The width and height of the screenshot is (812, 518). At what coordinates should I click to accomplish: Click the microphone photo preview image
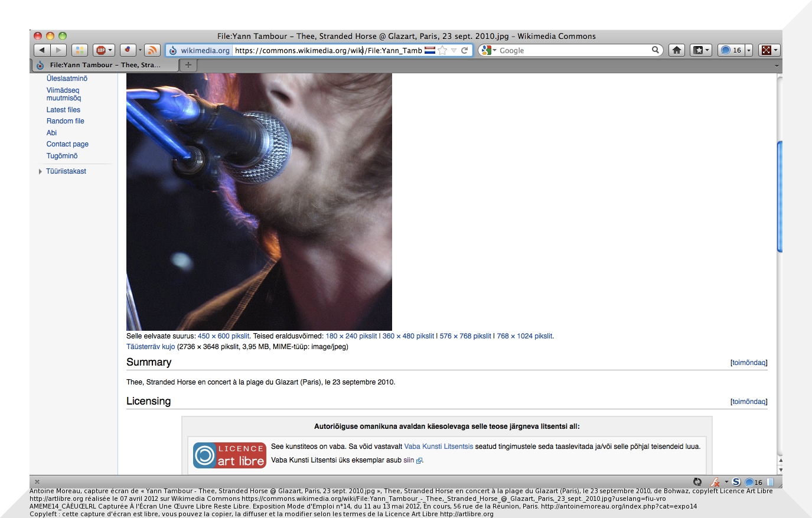coord(259,201)
